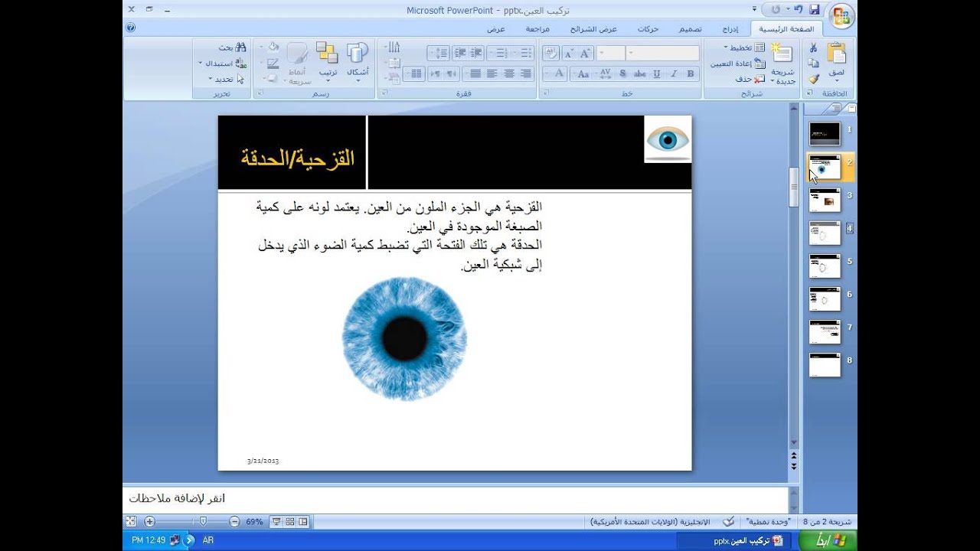This screenshot has width=980, height=551.
Task: Toggle align text right
Action: click(x=525, y=73)
